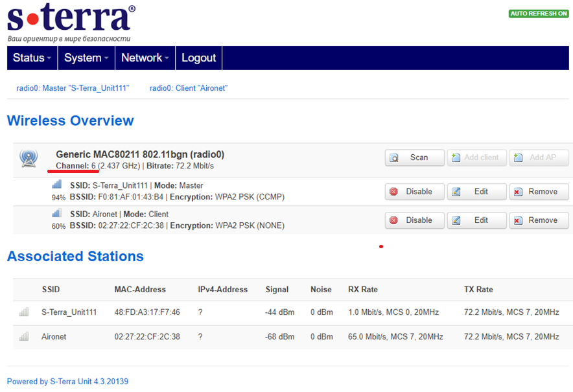This screenshot has height=392, width=573.
Task: Click the TX Rate column header
Action: 478,290
